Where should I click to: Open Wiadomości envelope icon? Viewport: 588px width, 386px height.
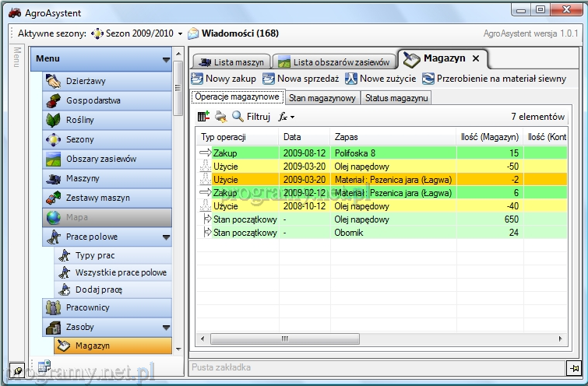(x=193, y=34)
